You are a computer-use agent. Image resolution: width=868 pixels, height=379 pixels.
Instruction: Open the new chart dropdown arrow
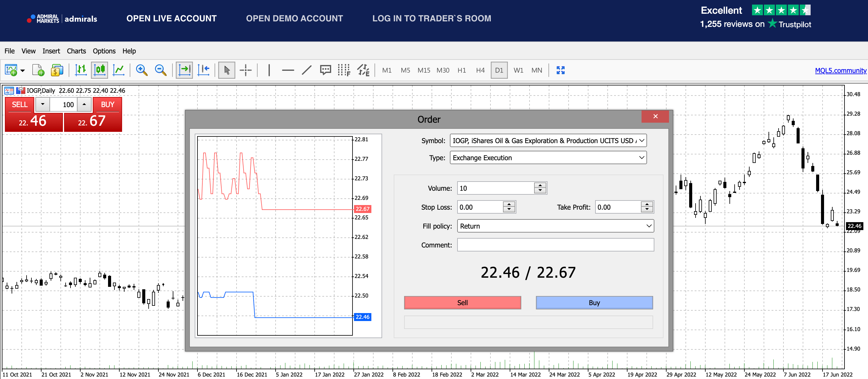coord(23,71)
